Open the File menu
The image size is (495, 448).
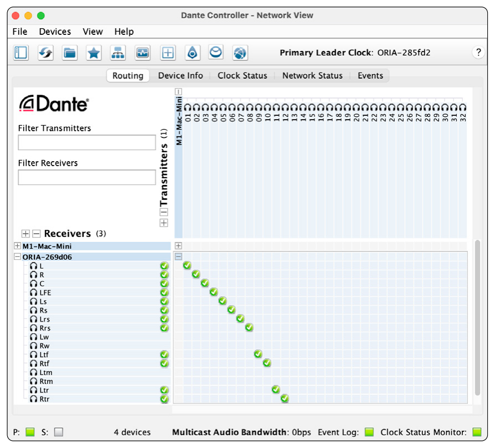20,32
